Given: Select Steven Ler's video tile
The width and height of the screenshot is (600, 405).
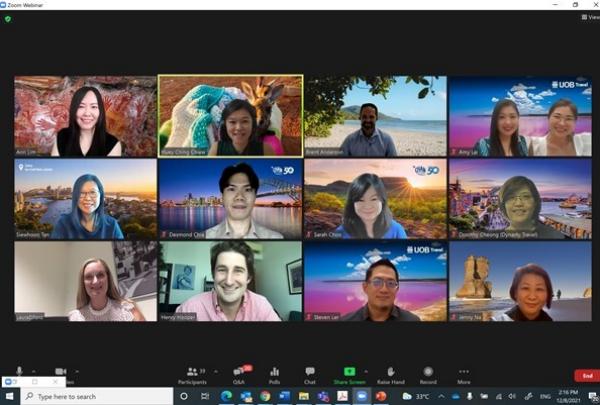Looking at the screenshot, I should (x=375, y=281).
